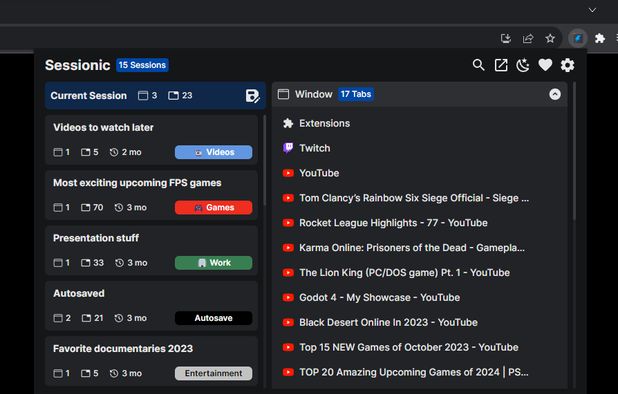
Task: Click the session list scrollbar
Action: click(x=264, y=160)
